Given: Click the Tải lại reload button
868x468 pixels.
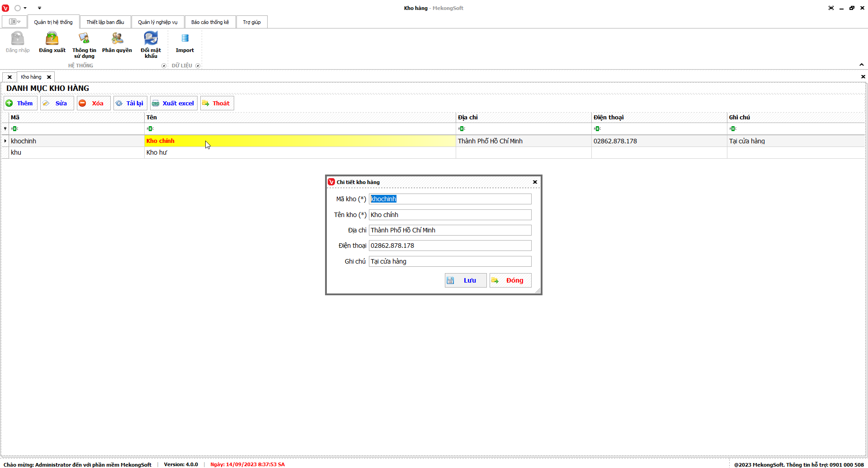Looking at the screenshot, I should pos(130,103).
